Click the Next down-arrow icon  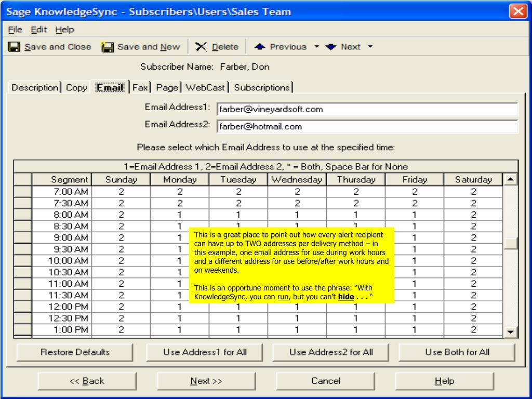[331, 47]
